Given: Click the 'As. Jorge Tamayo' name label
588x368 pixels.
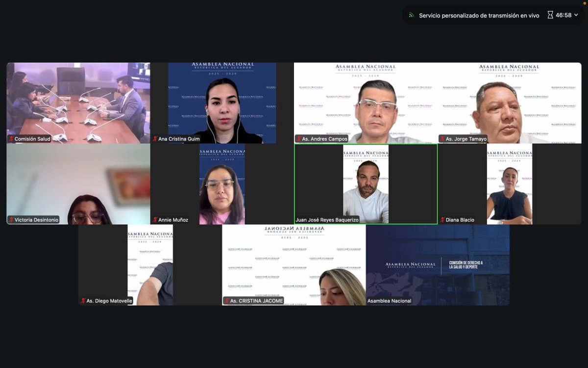Looking at the screenshot, I should pyautogui.click(x=466, y=139).
